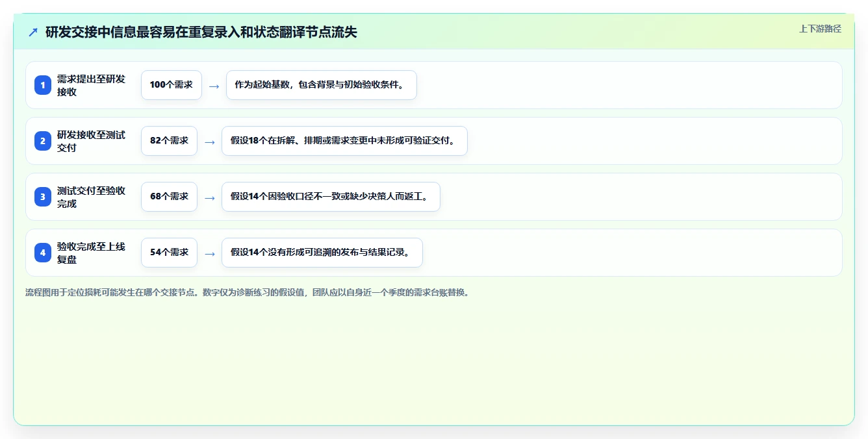
Task: Select the 68个需求 count pill
Action: (x=169, y=197)
